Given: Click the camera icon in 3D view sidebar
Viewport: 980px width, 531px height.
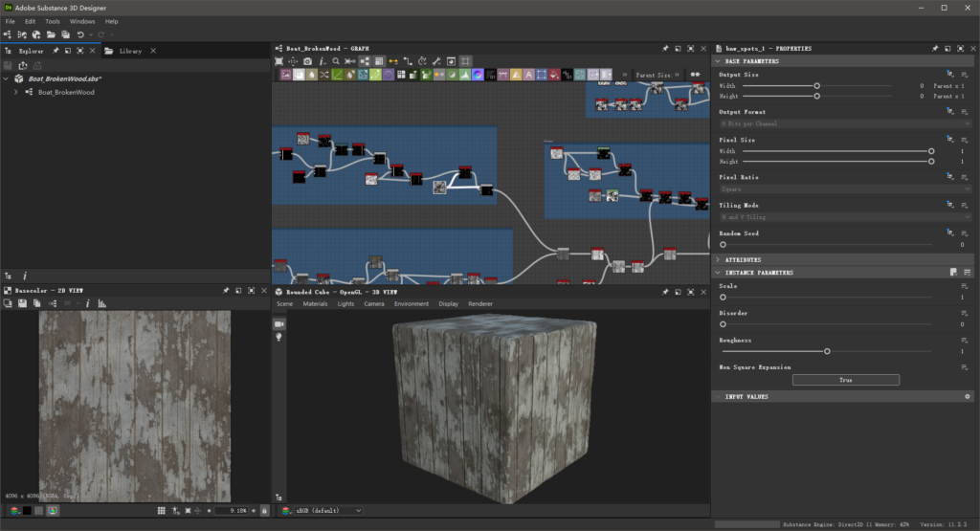Looking at the screenshot, I should 278,323.
